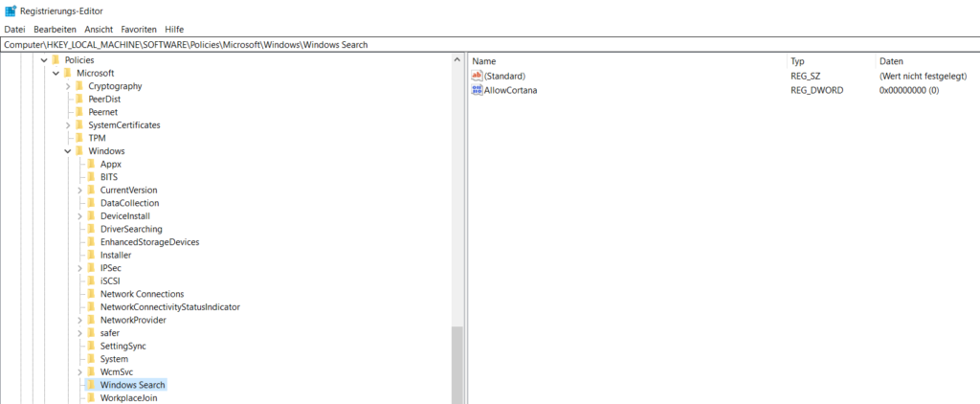Click the Policies folder icon
The height and width of the screenshot is (404, 980).
(x=55, y=60)
